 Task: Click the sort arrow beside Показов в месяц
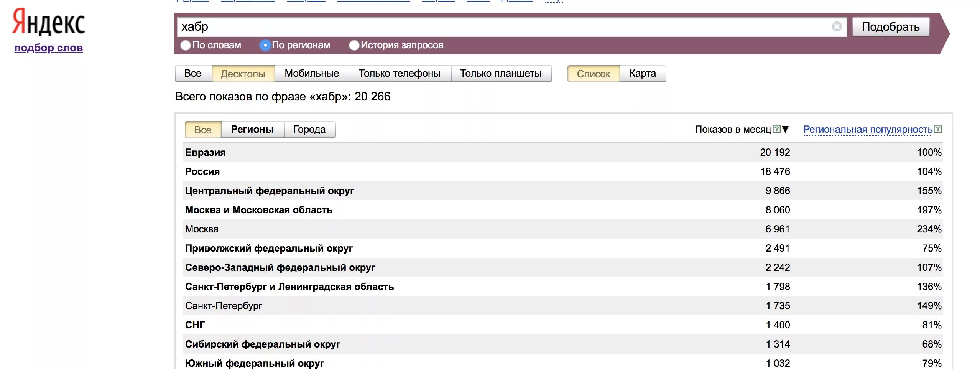click(785, 129)
